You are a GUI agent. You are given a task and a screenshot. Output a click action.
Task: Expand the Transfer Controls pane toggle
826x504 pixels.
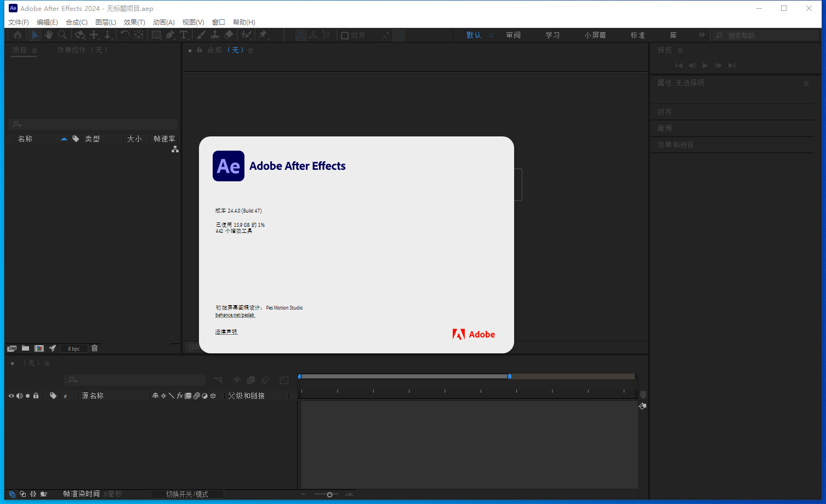[x=23, y=494]
